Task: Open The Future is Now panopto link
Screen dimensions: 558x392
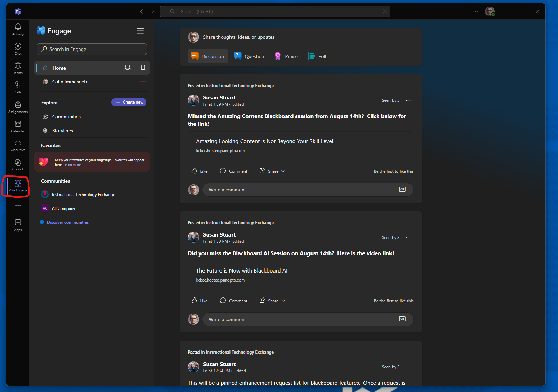Action: [x=300, y=275]
